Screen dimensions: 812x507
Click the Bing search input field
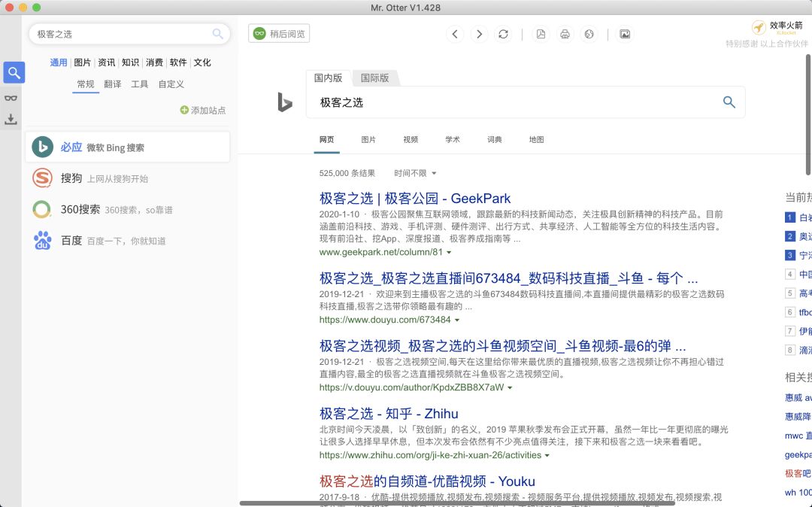[511, 102]
